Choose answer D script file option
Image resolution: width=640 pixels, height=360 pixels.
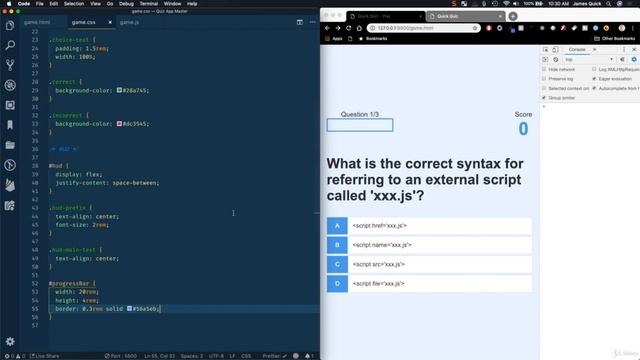429,284
